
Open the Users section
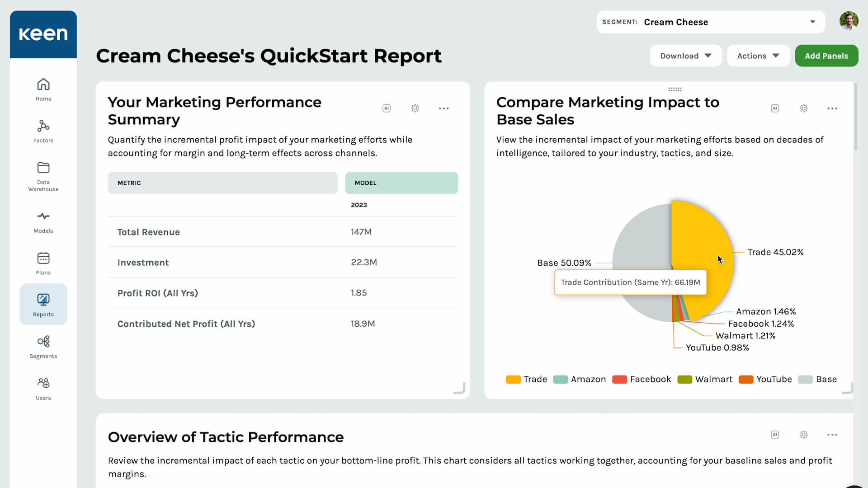[43, 389]
